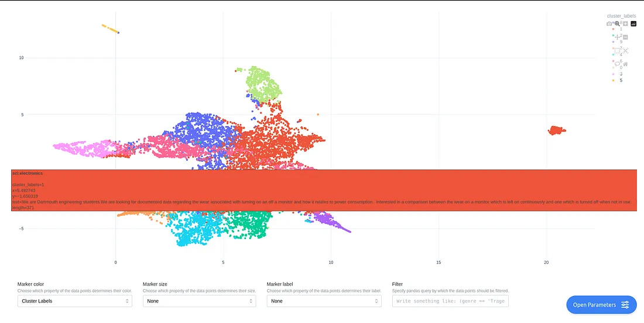Click the lone orange point above the red cluster
This screenshot has width=644, height=323.
click(318, 114)
